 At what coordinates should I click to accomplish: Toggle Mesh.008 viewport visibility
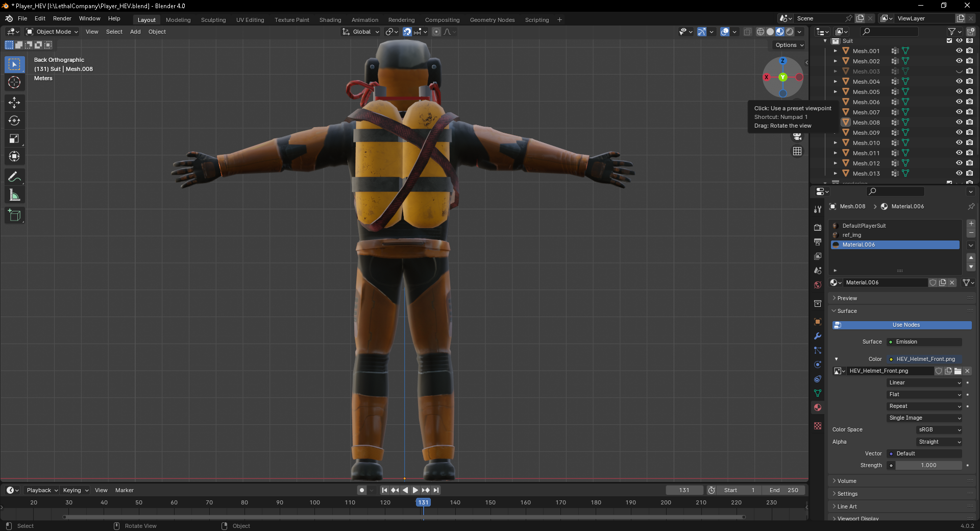point(959,123)
